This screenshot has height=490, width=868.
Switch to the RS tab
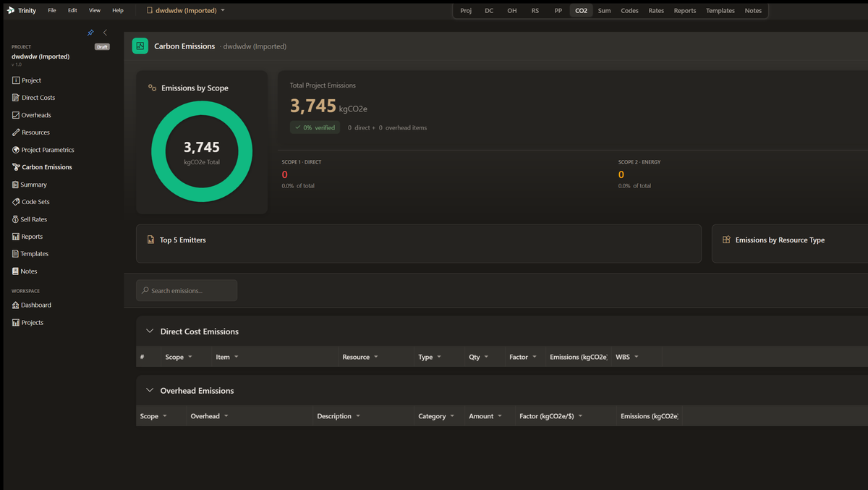click(535, 11)
